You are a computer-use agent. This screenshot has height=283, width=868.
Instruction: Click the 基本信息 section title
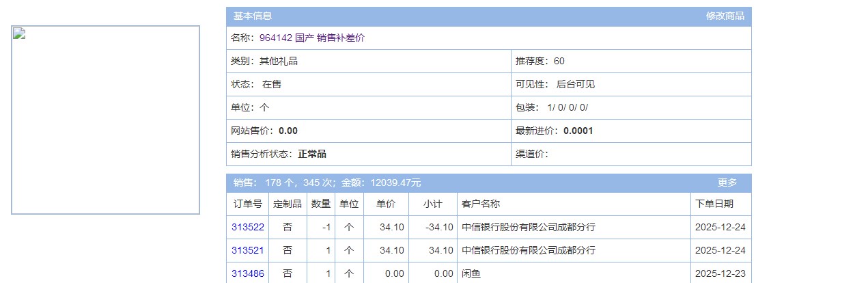click(253, 16)
